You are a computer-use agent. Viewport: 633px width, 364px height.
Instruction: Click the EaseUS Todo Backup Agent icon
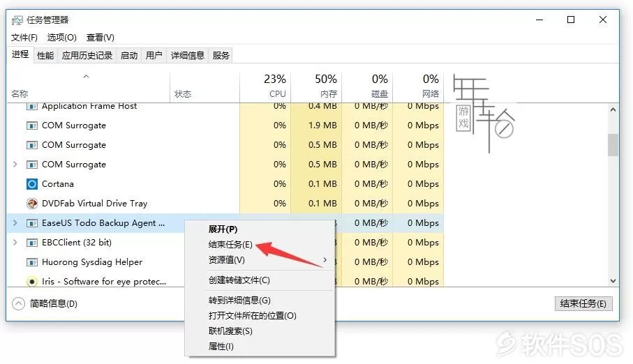(x=32, y=223)
